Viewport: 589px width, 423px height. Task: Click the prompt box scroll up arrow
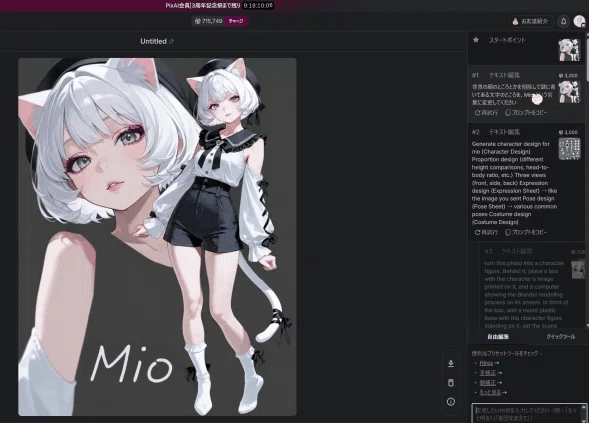click(584, 407)
